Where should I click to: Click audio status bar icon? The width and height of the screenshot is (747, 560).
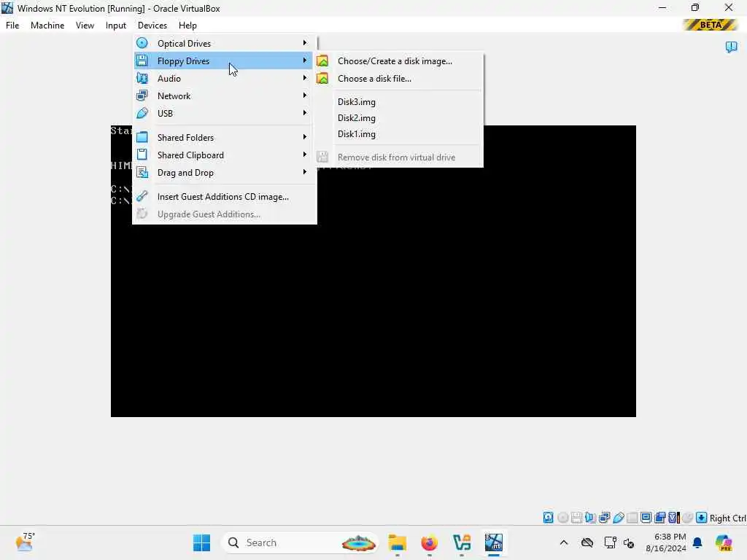point(590,518)
